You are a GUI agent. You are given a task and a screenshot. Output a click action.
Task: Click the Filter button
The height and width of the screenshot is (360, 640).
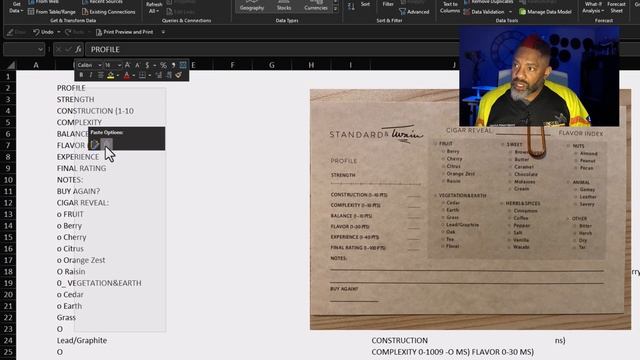click(x=388, y=4)
